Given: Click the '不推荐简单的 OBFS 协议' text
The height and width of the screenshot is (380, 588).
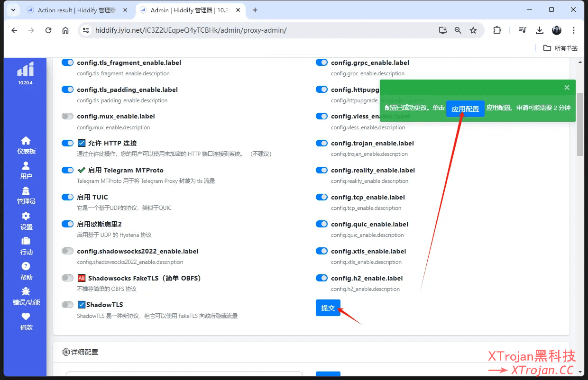Looking at the screenshot, I should pyautogui.click(x=107, y=289).
